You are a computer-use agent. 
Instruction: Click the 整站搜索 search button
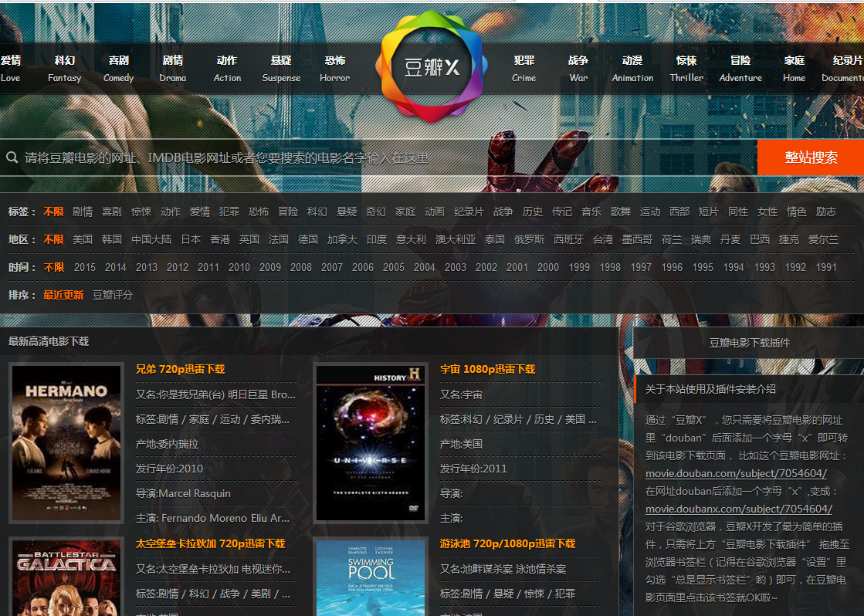point(811,157)
